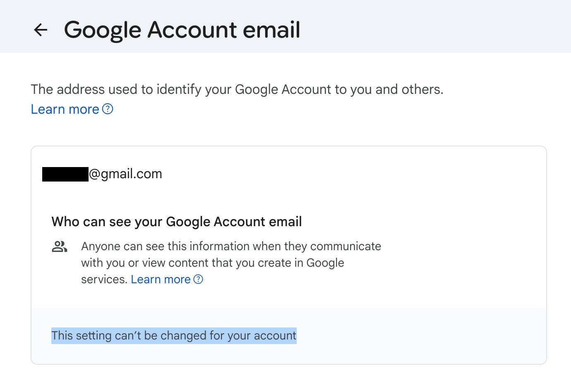Click the word 'communicate' in the visibility text
This screenshot has height=392, width=571.
tap(345, 246)
